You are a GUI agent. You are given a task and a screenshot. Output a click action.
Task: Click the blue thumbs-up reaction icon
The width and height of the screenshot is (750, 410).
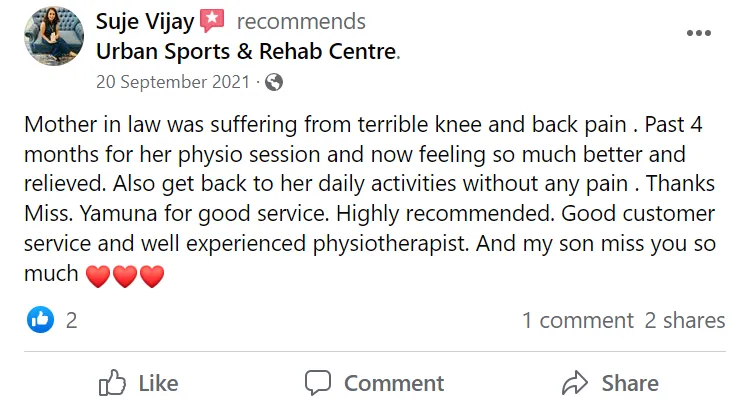[40, 320]
